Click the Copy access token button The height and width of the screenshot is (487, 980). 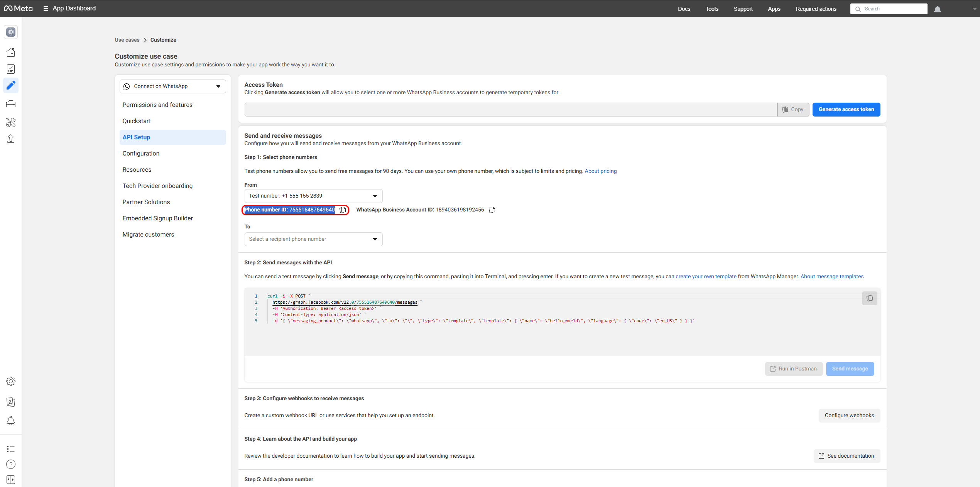pos(793,110)
